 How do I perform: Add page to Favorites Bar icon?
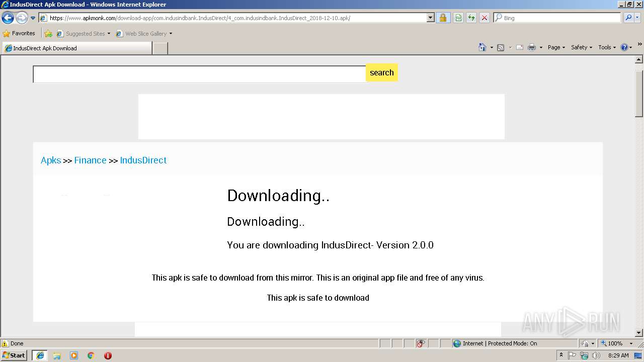48,34
